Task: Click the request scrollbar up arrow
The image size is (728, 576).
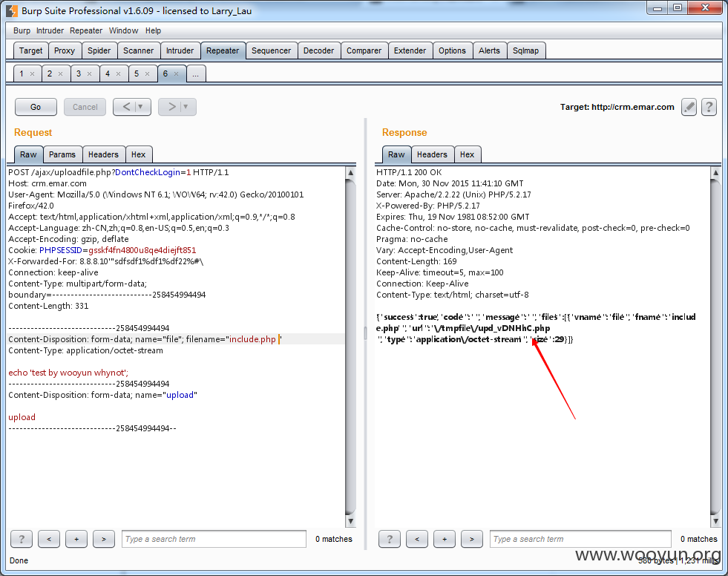Action: click(x=350, y=173)
